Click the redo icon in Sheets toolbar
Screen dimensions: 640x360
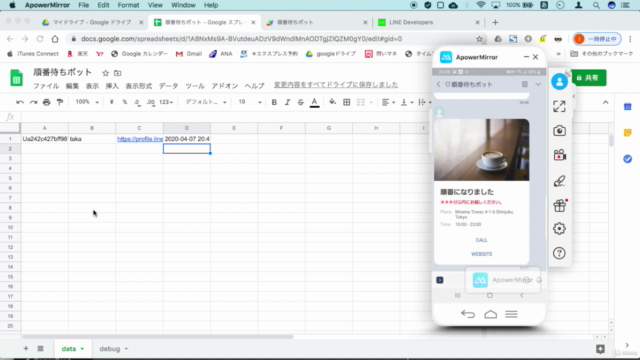[x=33, y=102]
